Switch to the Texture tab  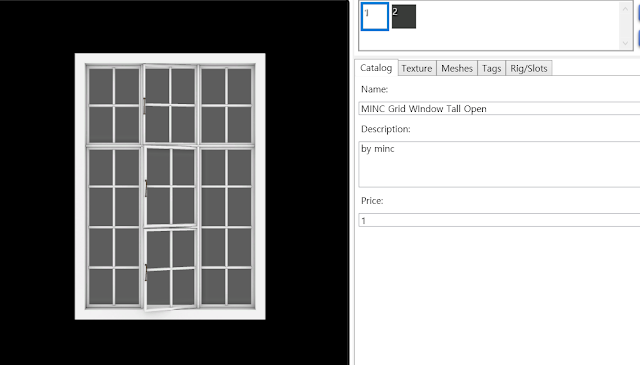click(416, 68)
